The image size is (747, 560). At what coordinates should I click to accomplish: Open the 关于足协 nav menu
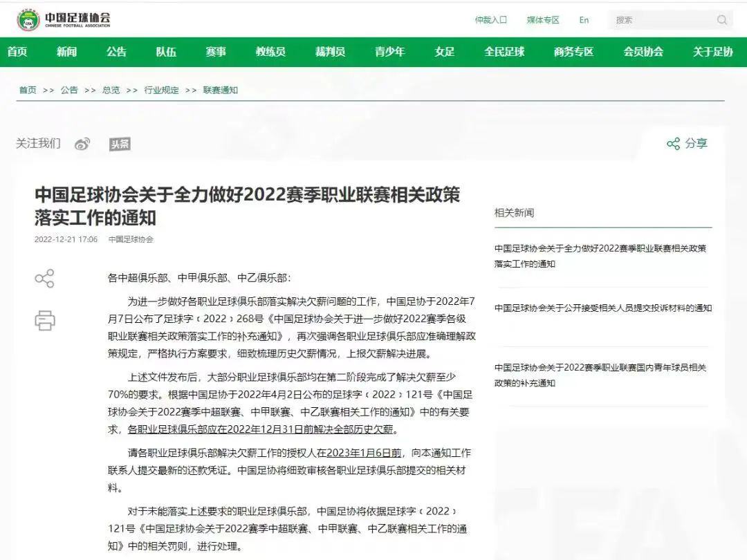pos(712,52)
